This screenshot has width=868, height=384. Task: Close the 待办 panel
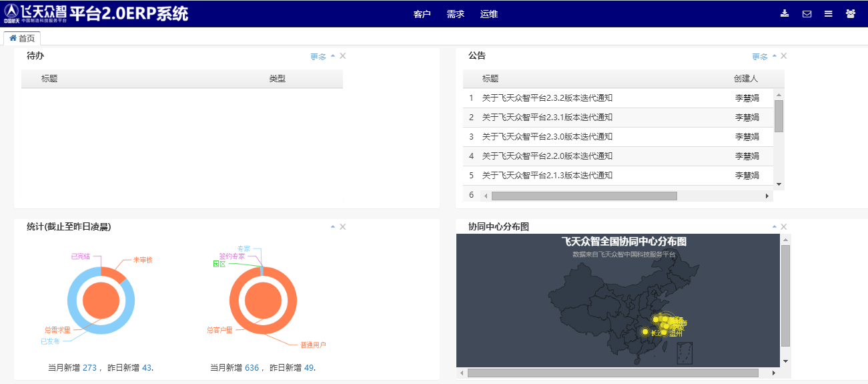coord(343,56)
